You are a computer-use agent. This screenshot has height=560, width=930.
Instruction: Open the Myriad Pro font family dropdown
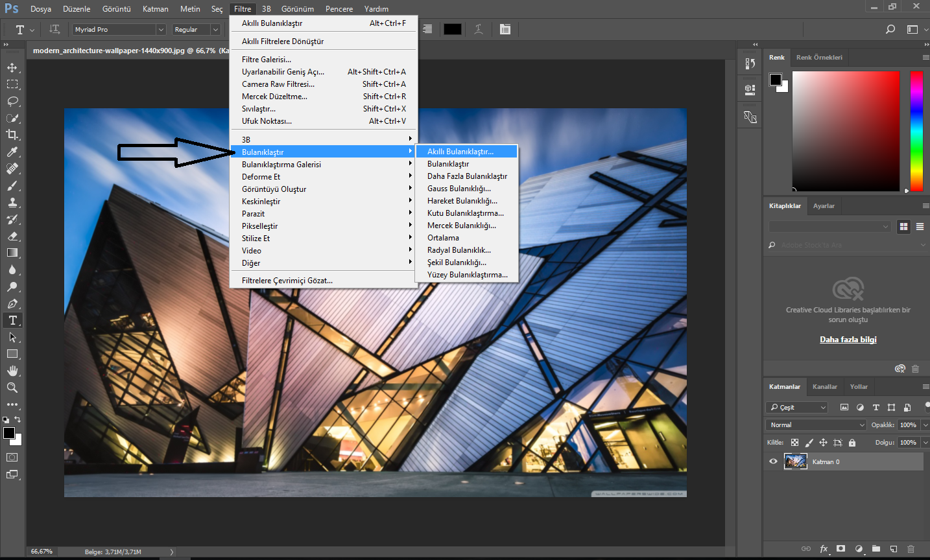[x=119, y=29]
